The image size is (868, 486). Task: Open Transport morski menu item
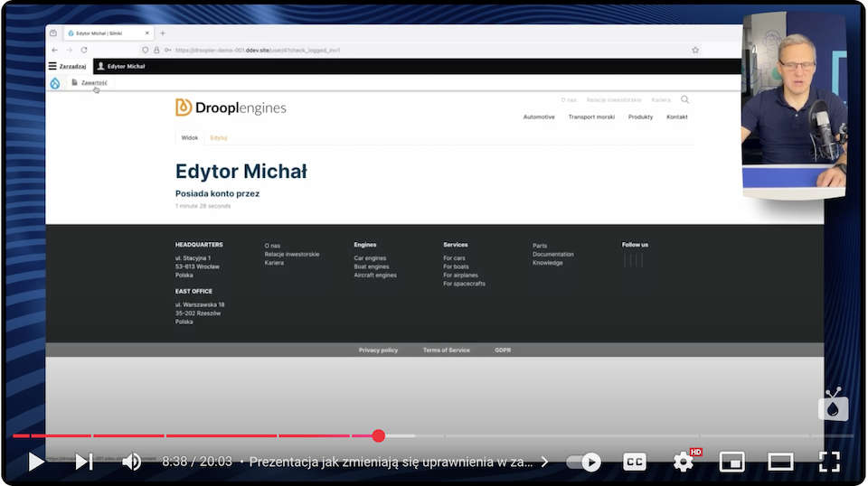591,117
